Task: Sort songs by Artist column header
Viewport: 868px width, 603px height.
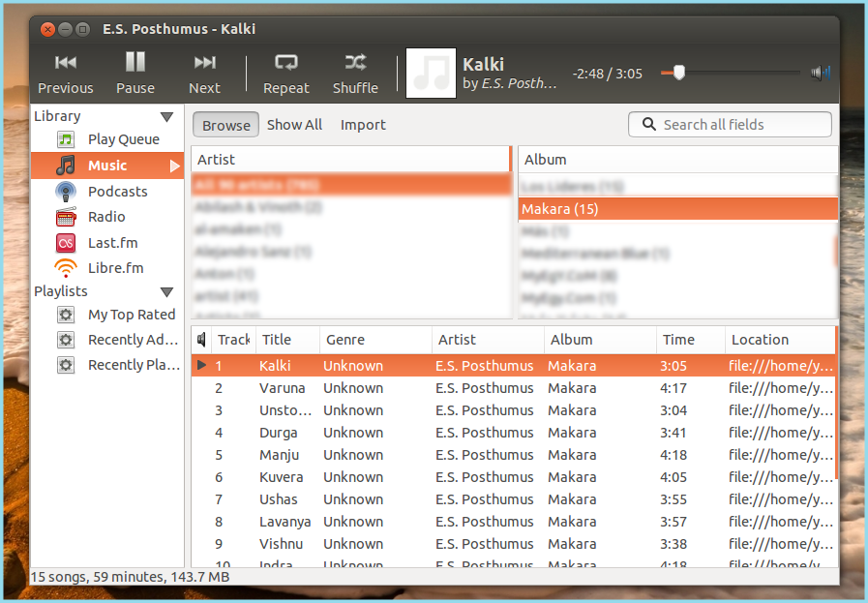Action: click(x=488, y=340)
